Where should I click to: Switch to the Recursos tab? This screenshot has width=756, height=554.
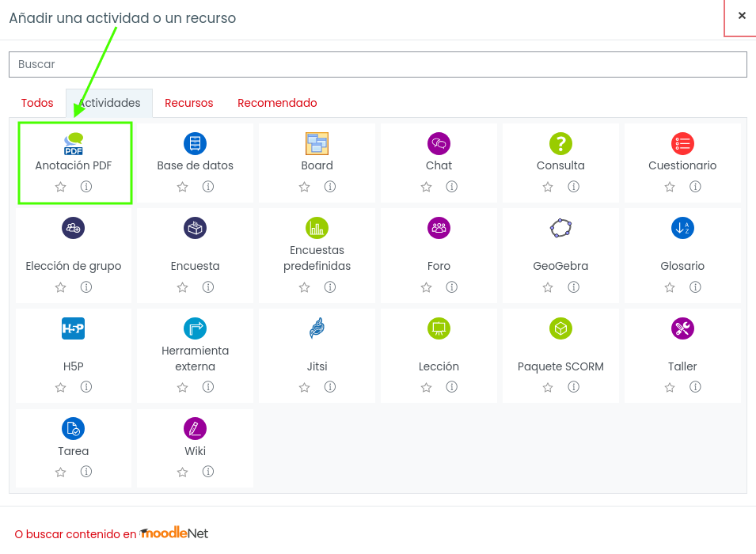coord(189,103)
